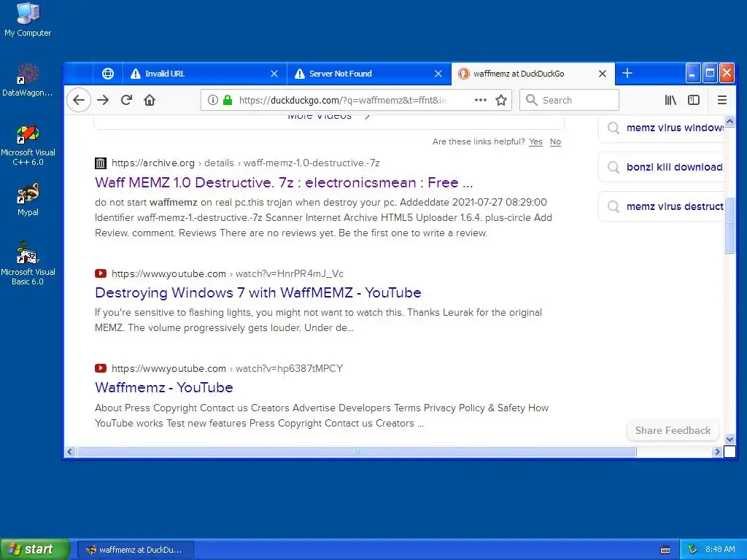Reload the current DuckDuckGo page

click(126, 100)
